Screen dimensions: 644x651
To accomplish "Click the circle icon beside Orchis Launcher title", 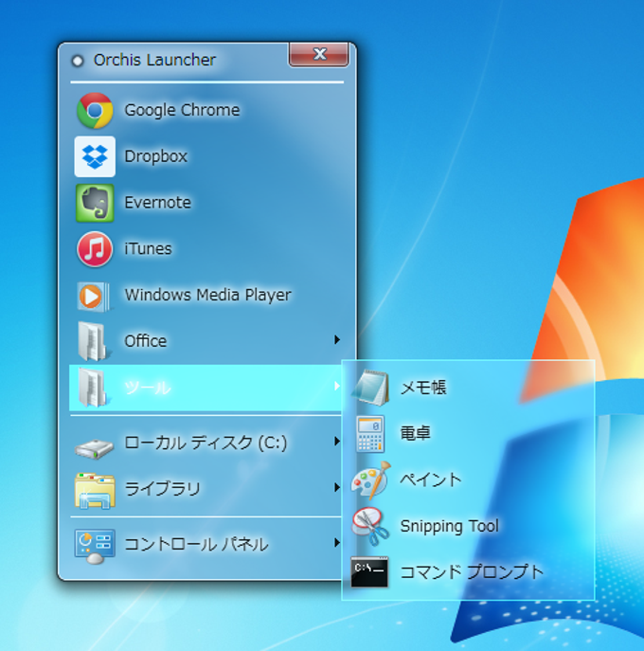I will (x=77, y=61).
